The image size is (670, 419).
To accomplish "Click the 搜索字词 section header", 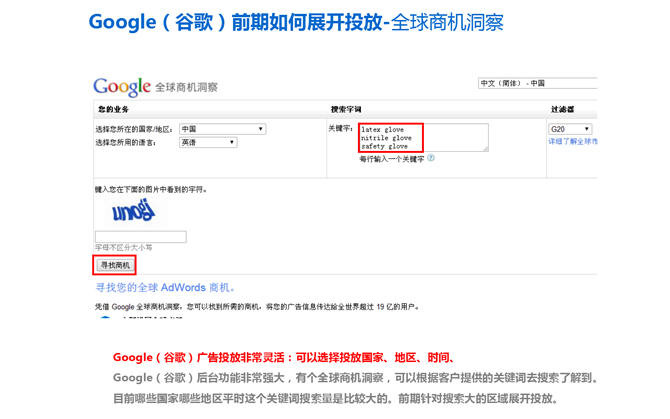I will [346, 109].
